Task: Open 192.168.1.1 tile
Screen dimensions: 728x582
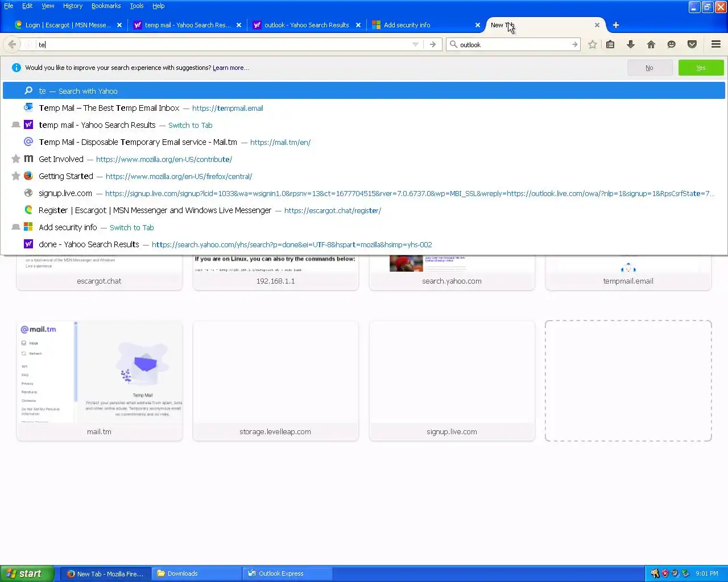Action: point(276,273)
